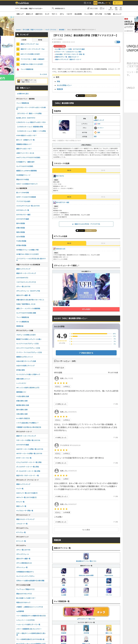Click the VEIL idol icon in related table

(x=64, y=571)
